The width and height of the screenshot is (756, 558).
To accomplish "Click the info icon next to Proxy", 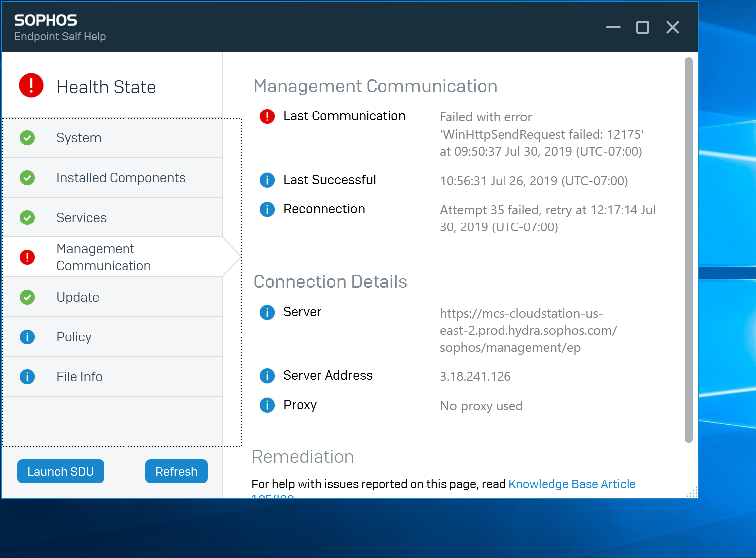I will 267,405.
